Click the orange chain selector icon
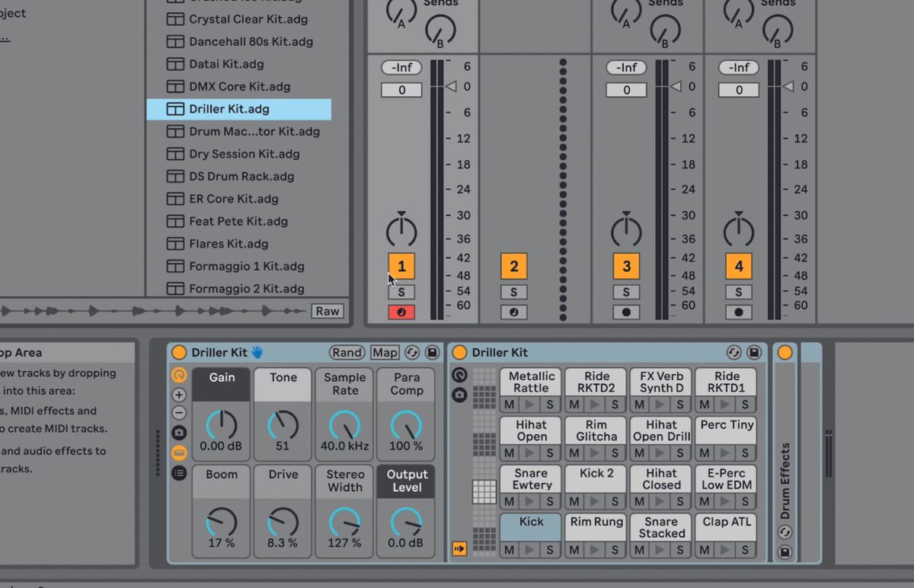The width and height of the screenshot is (914, 588). coord(179,452)
